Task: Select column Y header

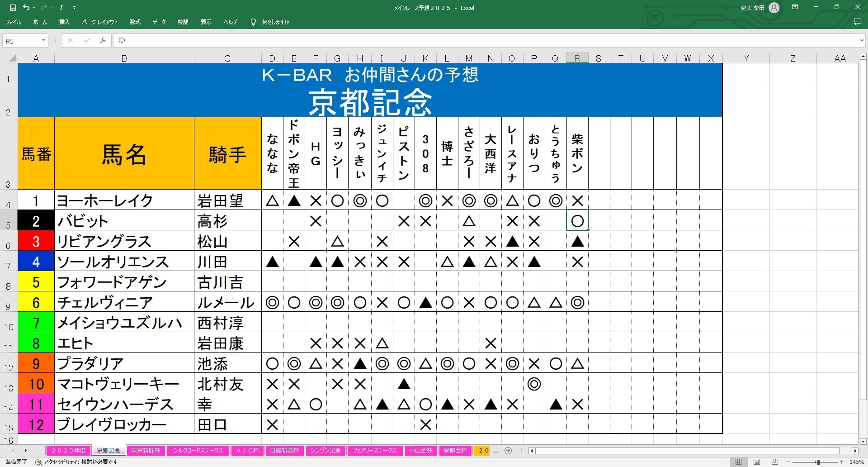Action: point(746,58)
